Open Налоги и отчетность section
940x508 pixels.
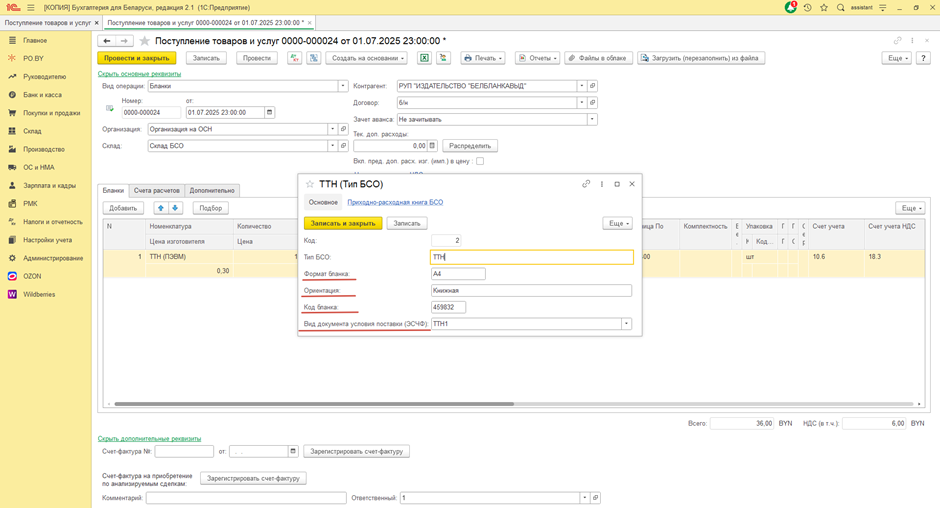coord(53,222)
